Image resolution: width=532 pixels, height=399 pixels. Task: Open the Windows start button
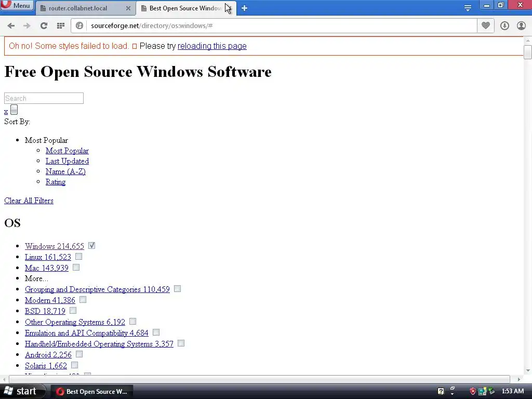22,391
